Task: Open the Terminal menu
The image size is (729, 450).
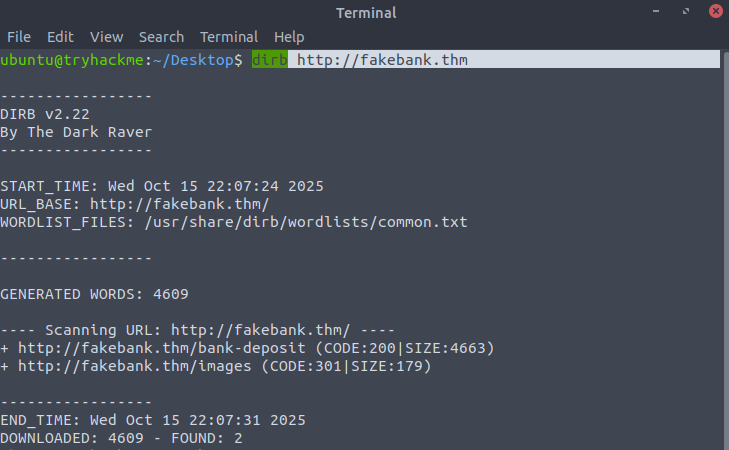Action: (x=228, y=37)
